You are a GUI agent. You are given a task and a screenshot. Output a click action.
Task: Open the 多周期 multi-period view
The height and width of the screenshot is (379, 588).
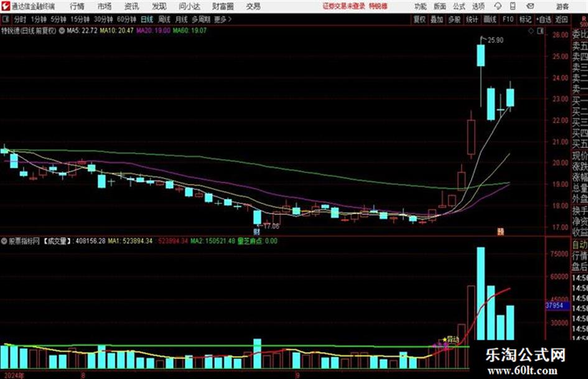point(201,19)
